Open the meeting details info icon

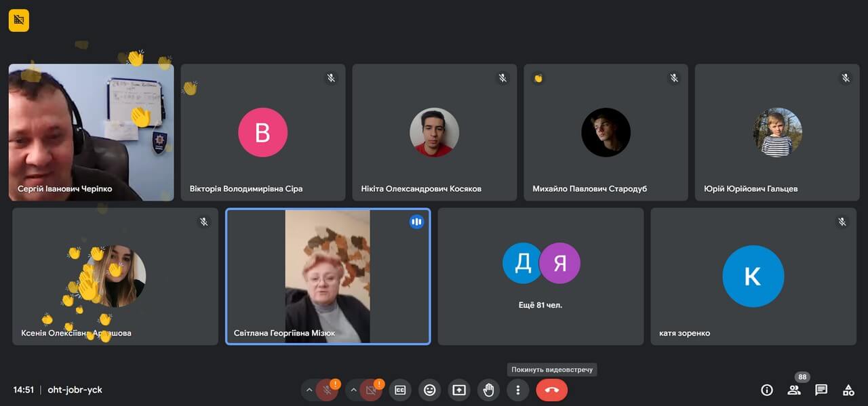[767, 390]
